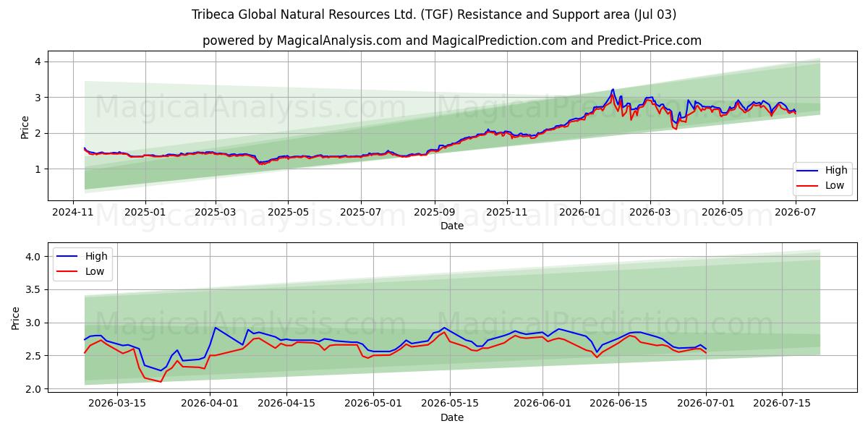Click the top chart '2026-03' date label
The width and height of the screenshot is (868, 434).
click(650, 213)
